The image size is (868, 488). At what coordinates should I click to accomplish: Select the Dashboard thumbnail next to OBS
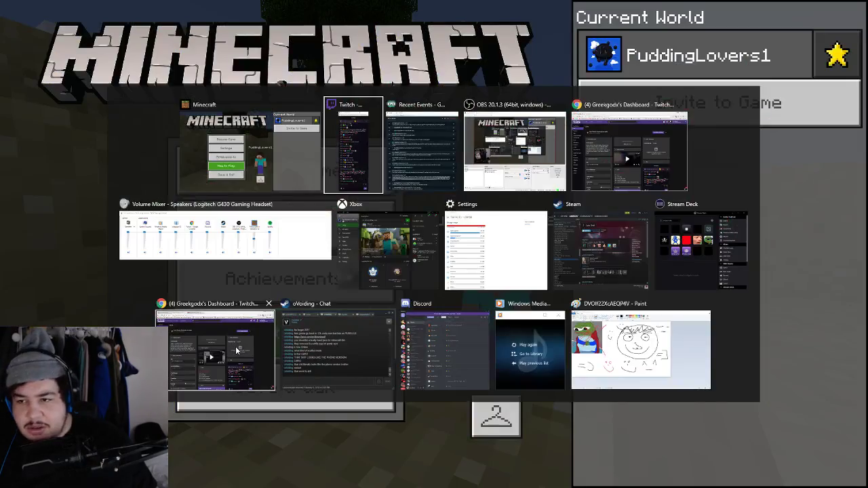[x=629, y=151]
